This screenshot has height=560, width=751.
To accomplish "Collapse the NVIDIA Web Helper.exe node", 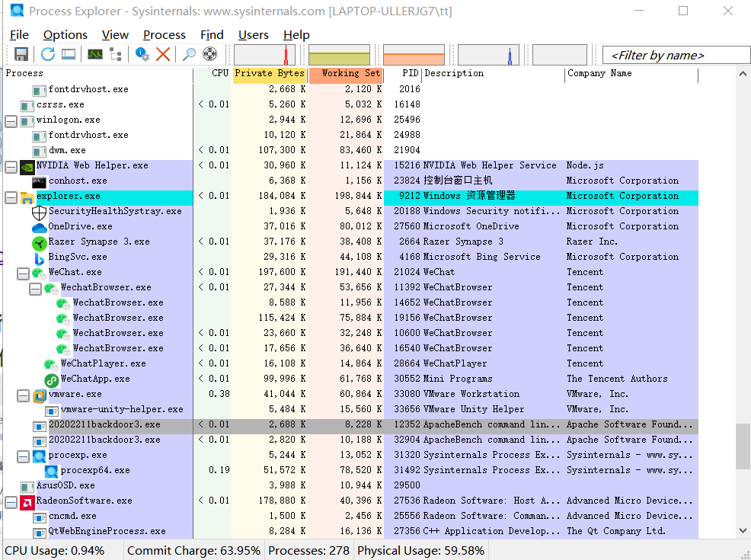I will [x=11, y=167].
